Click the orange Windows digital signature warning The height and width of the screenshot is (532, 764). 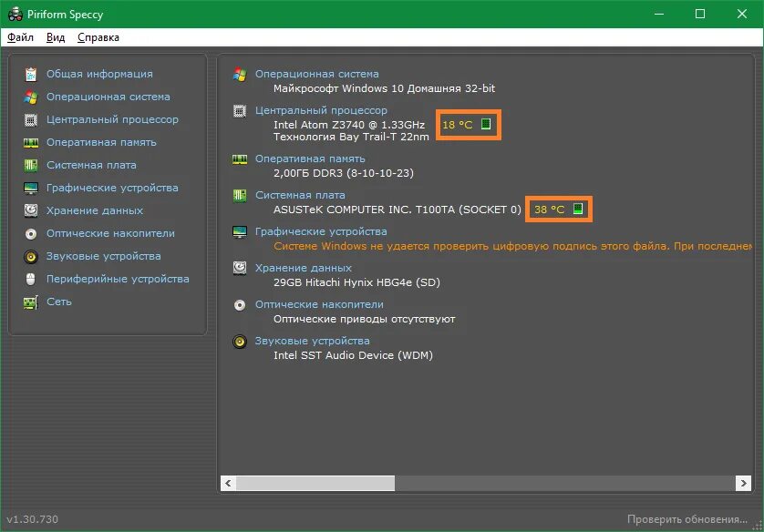[512, 246]
